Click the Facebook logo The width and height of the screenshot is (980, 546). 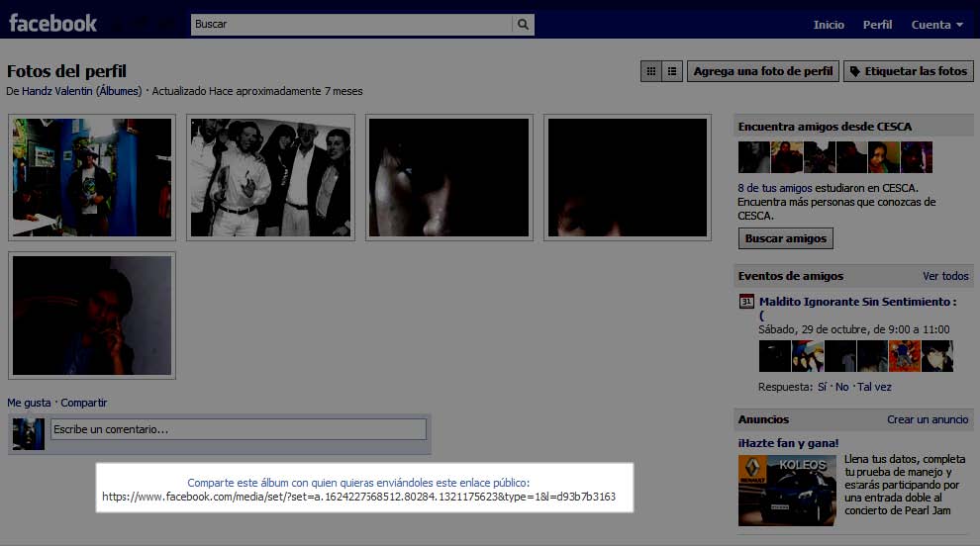pos(53,23)
